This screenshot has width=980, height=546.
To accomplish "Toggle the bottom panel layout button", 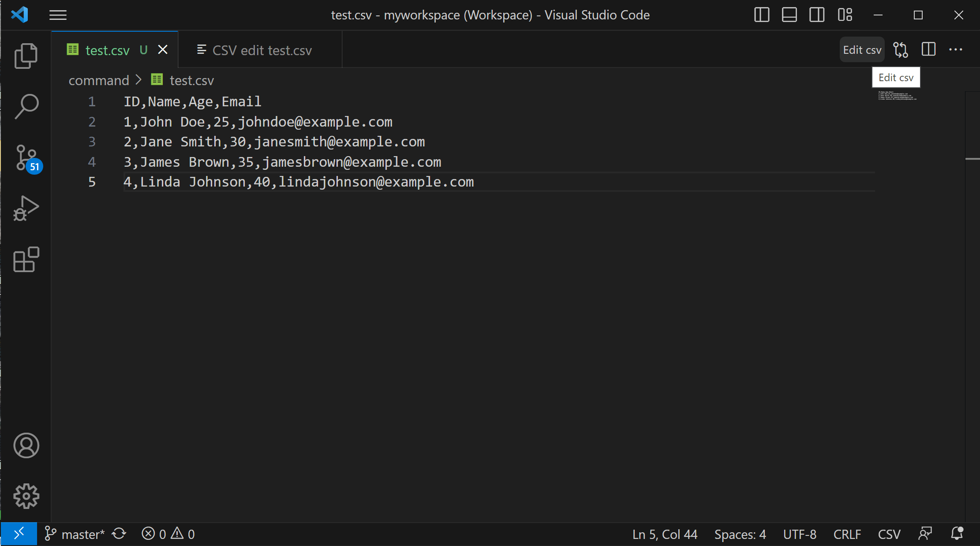I will [x=789, y=15].
